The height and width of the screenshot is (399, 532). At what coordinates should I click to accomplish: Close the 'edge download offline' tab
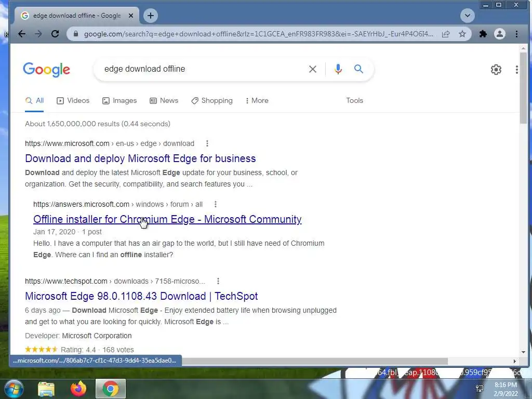coord(131,16)
